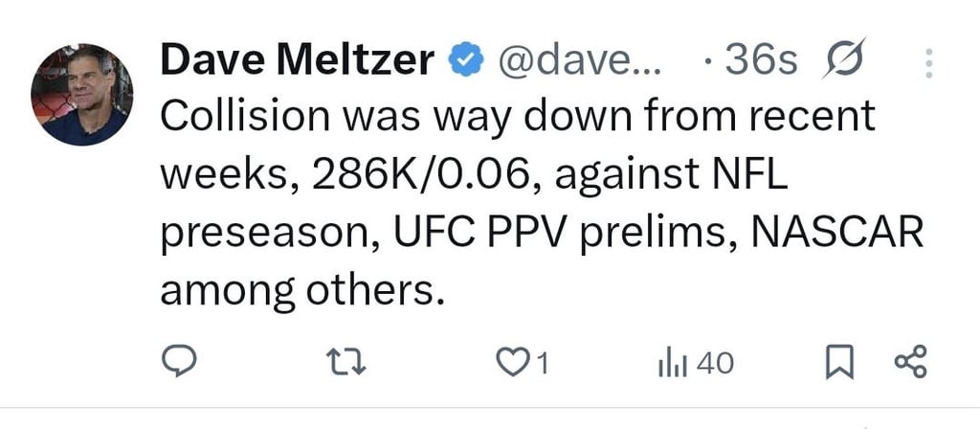
Task: Click the "286K/0.06" rating text
Action: [x=427, y=176]
